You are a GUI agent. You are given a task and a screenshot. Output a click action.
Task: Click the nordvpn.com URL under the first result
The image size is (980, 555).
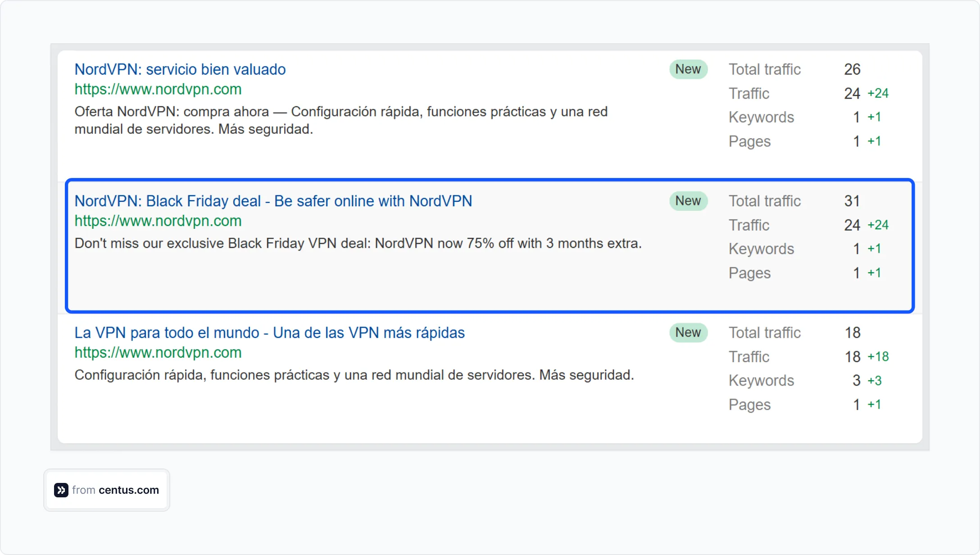158,89
